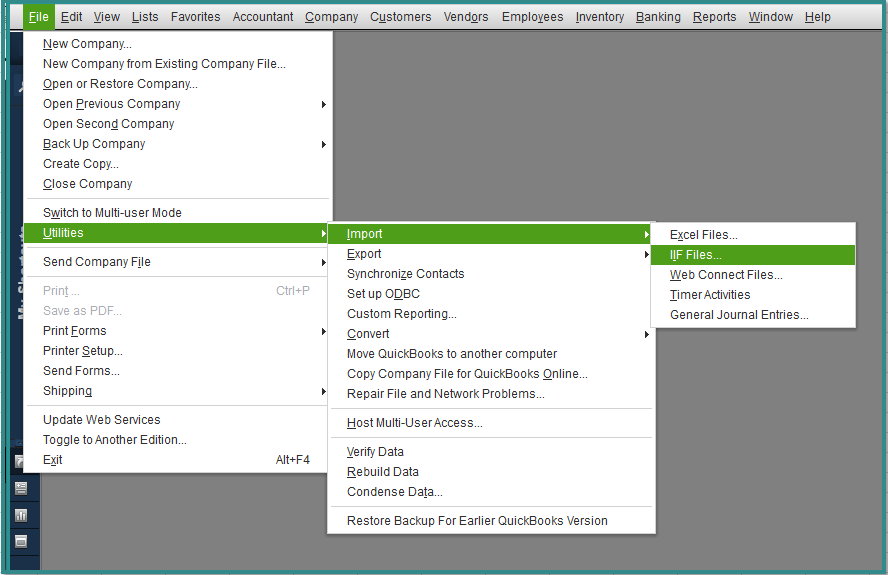Viewport: 888px width, 575px height.
Task: Select Open or Restore Company...
Action: [120, 84]
